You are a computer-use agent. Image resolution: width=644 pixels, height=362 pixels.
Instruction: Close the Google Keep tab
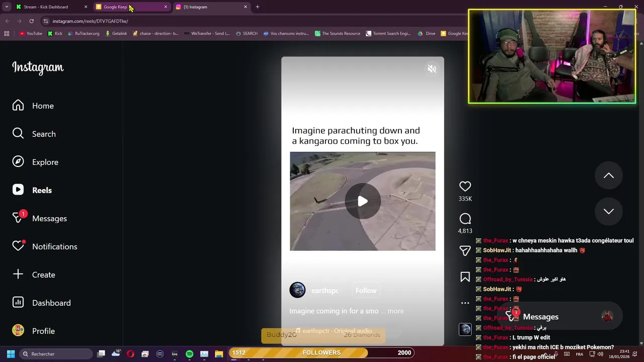click(166, 7)
